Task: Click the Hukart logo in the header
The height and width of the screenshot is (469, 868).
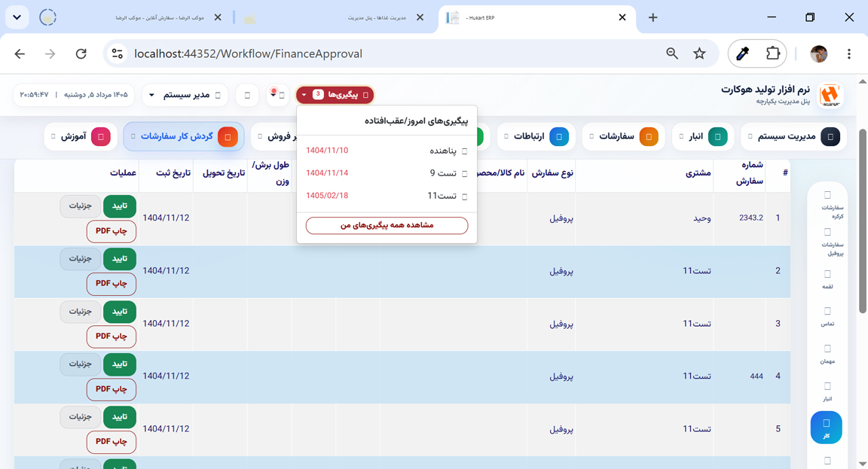Action: 830,95
